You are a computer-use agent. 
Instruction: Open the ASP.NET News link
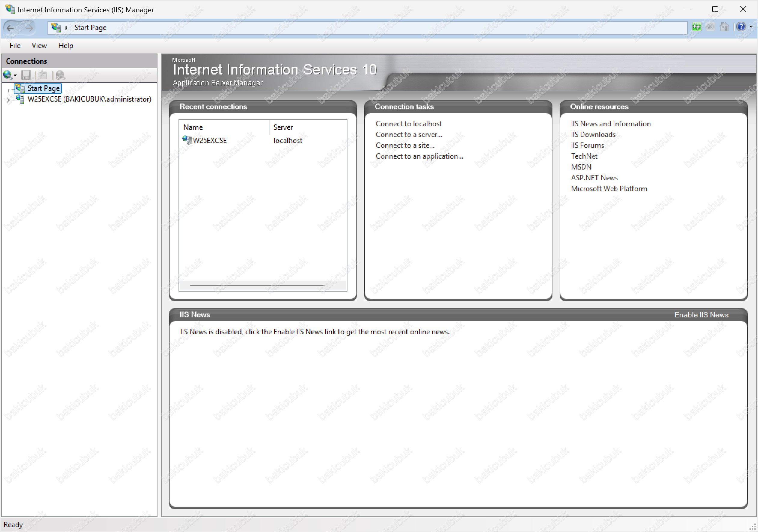point(594,178)
